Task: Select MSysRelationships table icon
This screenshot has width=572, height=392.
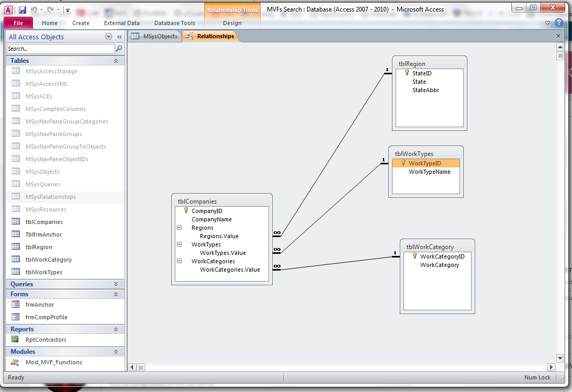Action: (16, 197)
